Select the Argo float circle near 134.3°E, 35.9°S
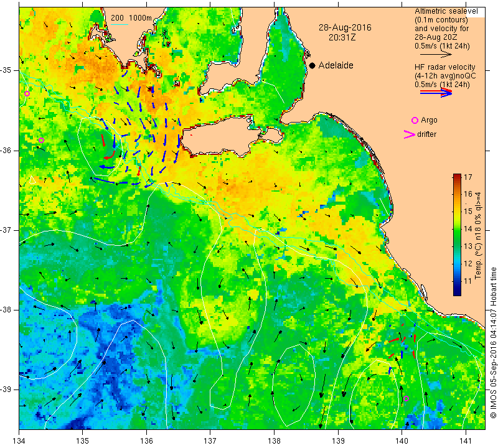Viewport: 498px width, 448px height. pyautogui.click(x=41, y=141)
